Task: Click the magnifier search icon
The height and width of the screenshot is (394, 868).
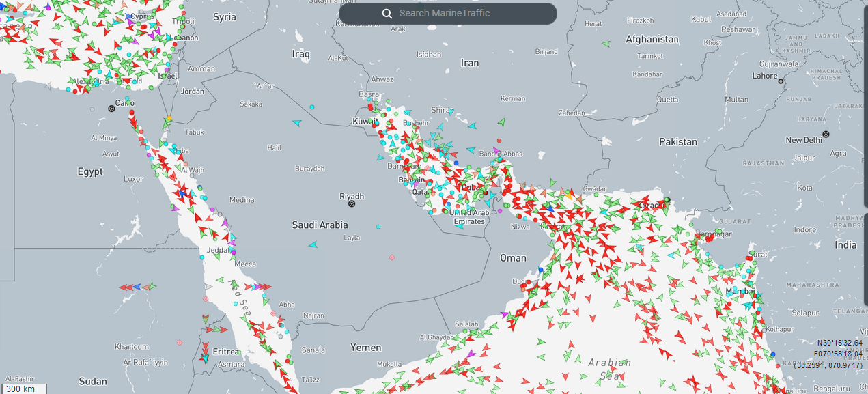Action: point(387,13)
